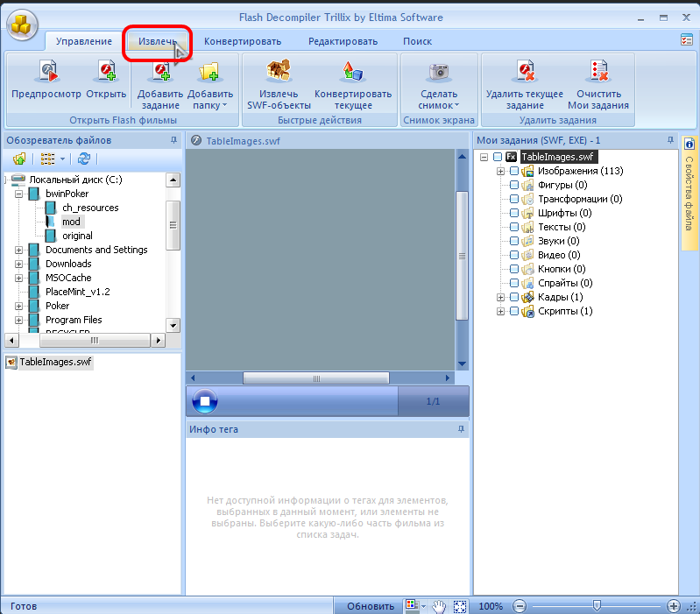Check the Звуки (0) checkbox
The image size is (700, 614).
514,241
